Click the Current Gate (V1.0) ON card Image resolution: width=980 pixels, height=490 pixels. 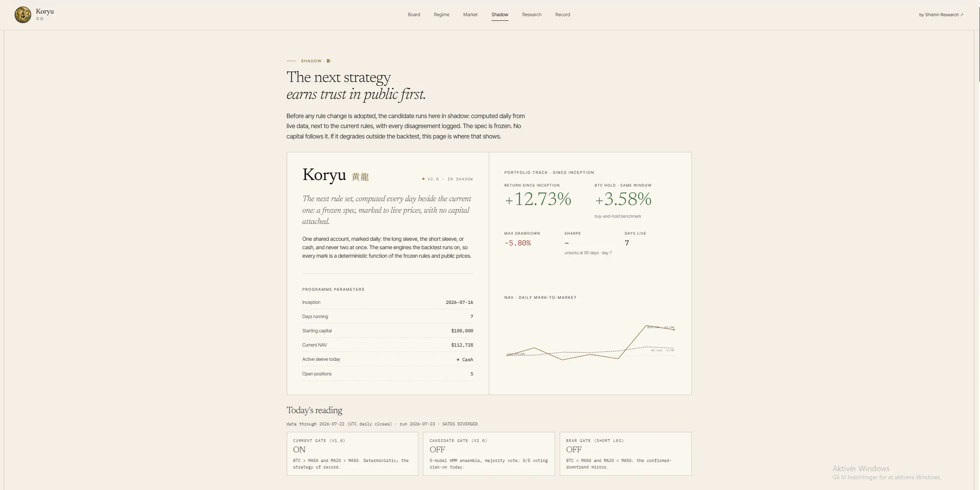coord(352,454)
